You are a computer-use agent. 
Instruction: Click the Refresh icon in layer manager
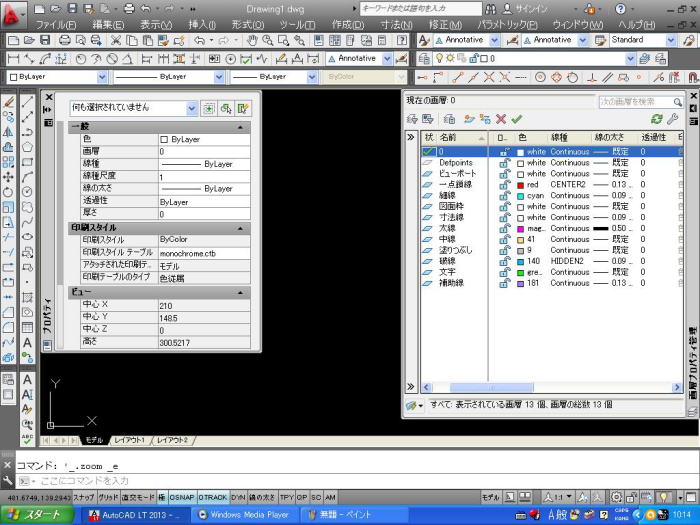coord(656,119)
